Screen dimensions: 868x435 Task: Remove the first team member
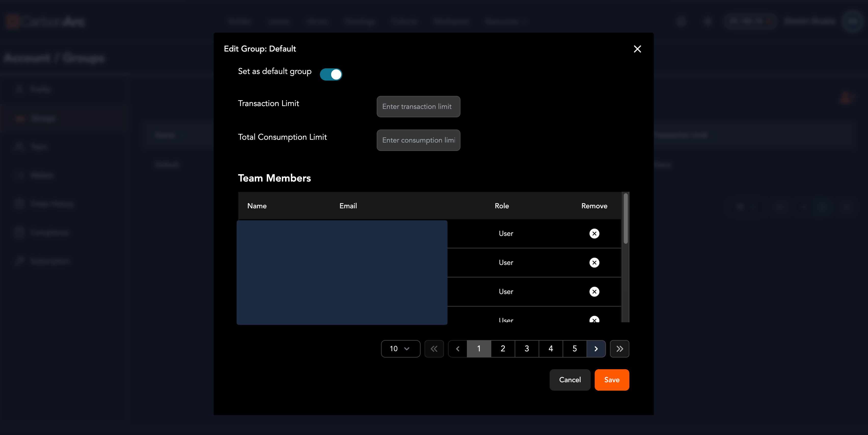pyautogui.click(x=594, y=233)
